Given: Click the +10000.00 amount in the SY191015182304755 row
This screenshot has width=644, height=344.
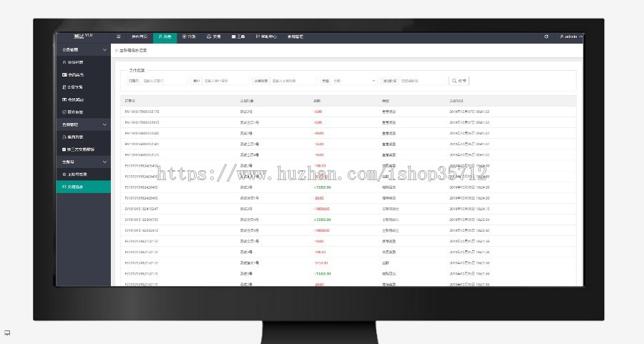Looking at the screenshot, I should 323,220.
